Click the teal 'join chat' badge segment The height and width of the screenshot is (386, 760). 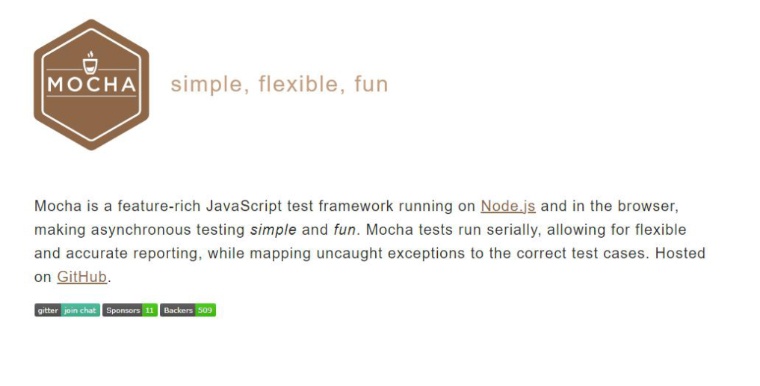point(80,310)
